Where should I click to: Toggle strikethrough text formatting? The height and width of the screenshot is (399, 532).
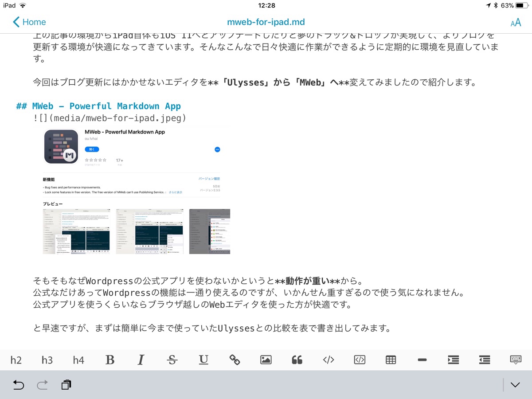coord(172,360)
